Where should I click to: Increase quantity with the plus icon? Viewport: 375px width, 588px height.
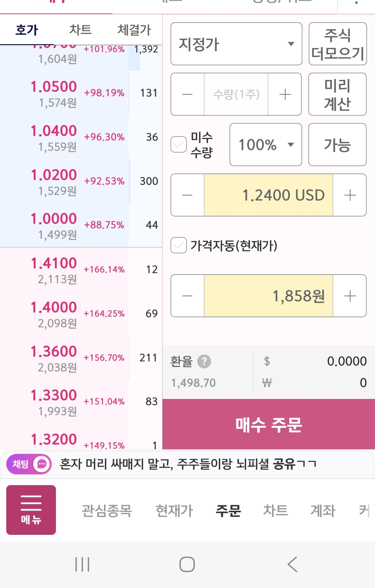tap(285, 94)
